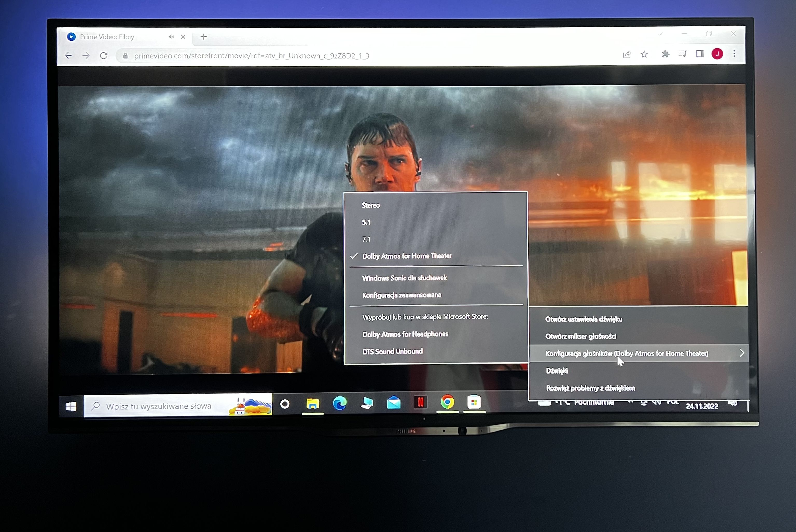
Task: Open Cortana from the taskbar circle
Action: [285, 404]
